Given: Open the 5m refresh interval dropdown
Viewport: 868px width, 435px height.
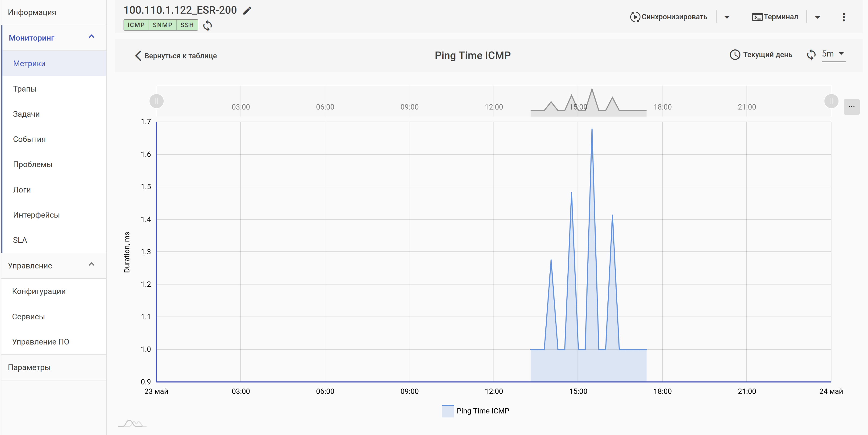Looking at the screenshot, I should tap(833, 54).
